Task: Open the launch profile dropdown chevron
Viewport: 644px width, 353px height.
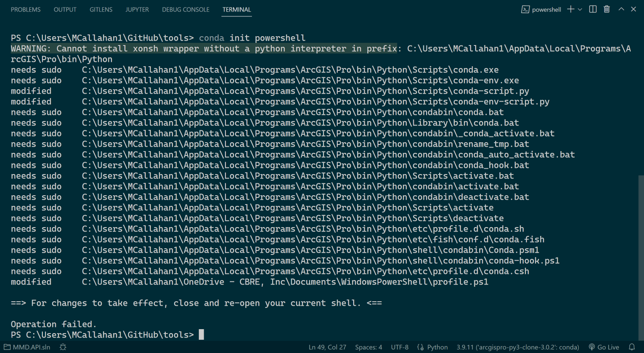Action: (580, 9)
